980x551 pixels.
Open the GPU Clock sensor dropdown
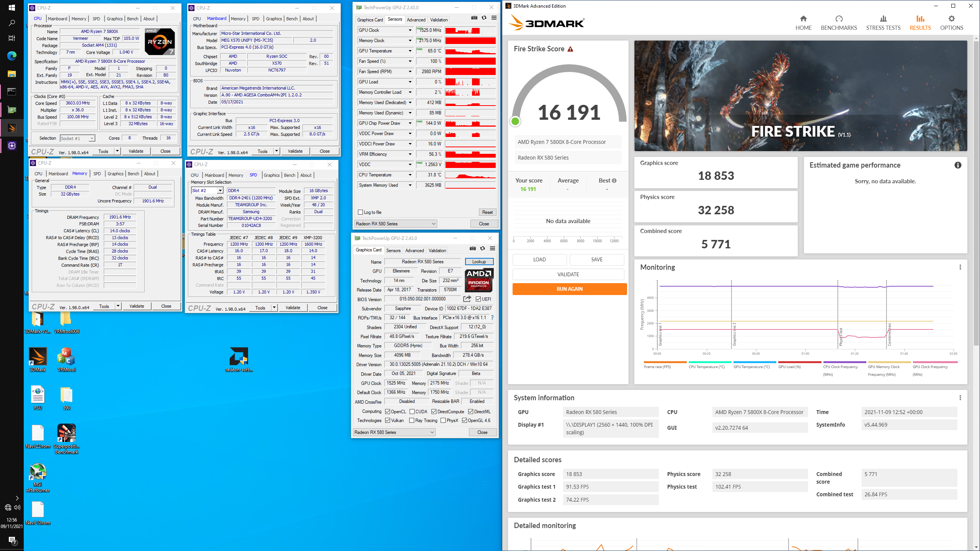[x=410, y=30]
